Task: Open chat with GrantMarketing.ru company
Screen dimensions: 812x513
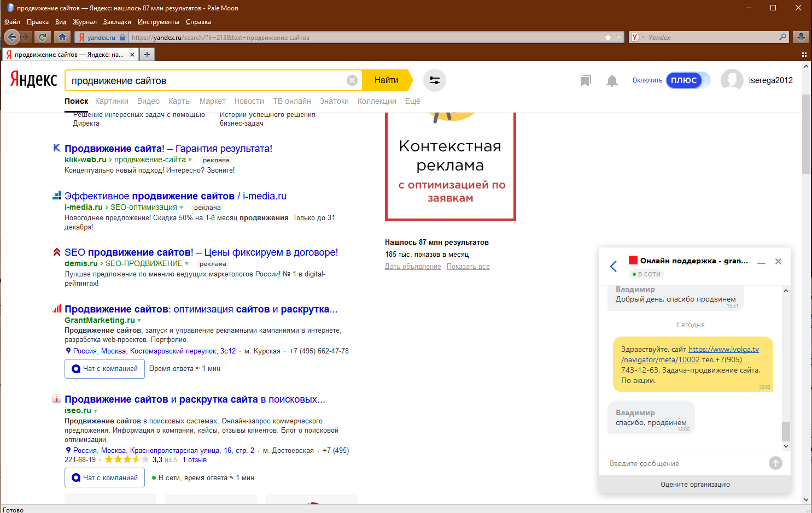Action: (105, 369)
